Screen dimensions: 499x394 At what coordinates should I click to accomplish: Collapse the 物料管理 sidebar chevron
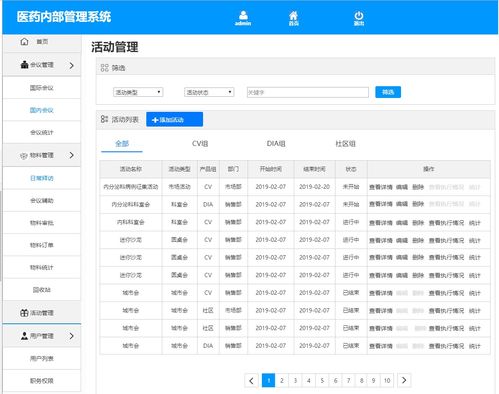coord(72,155)
